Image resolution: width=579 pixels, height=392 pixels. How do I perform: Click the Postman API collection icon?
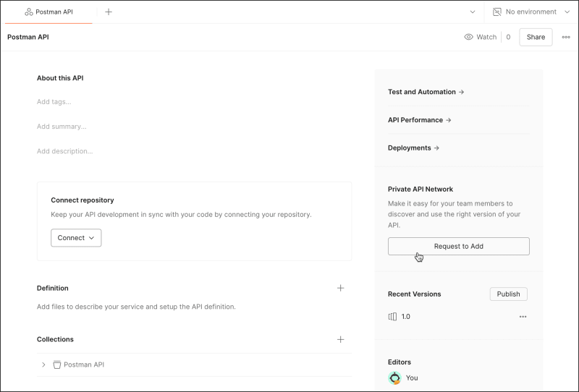(x=57, y=365)
